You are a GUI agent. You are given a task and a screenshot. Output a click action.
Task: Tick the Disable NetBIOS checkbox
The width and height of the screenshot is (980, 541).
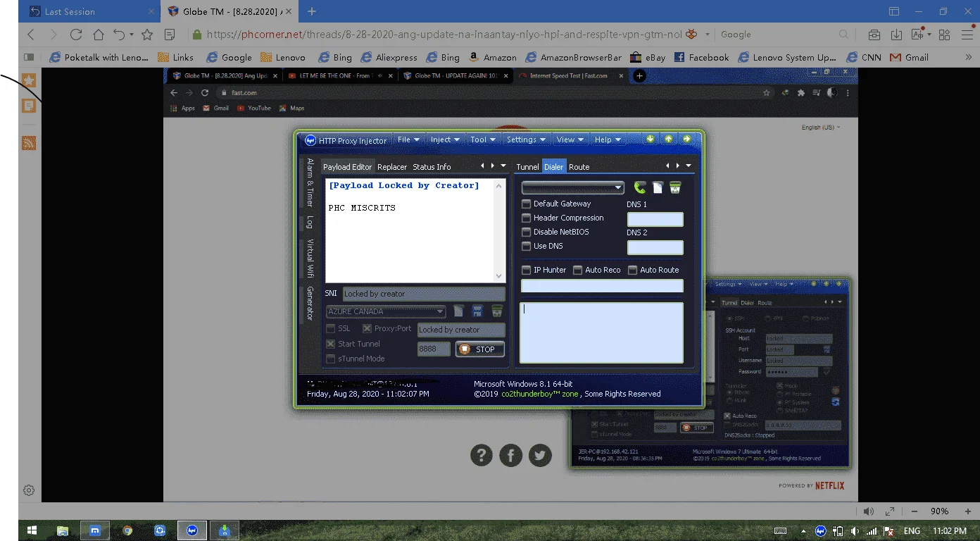pyautogui.click(x=526, y=232)
